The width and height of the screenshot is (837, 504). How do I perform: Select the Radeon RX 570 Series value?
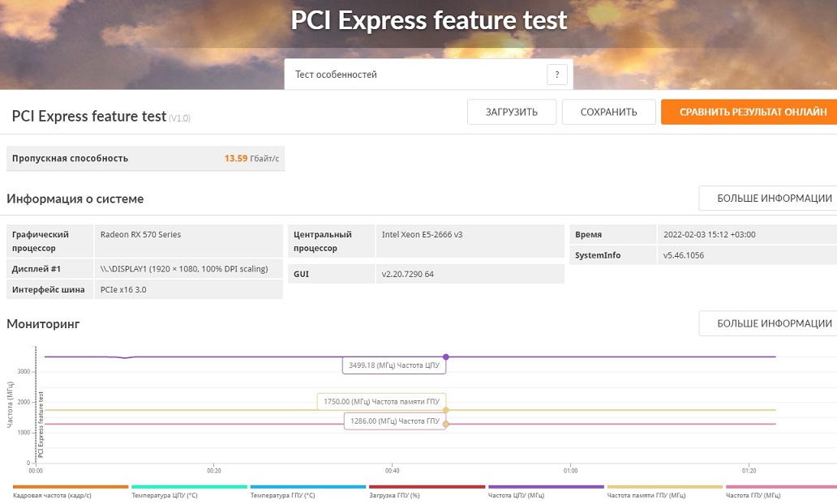pos(140,234)
